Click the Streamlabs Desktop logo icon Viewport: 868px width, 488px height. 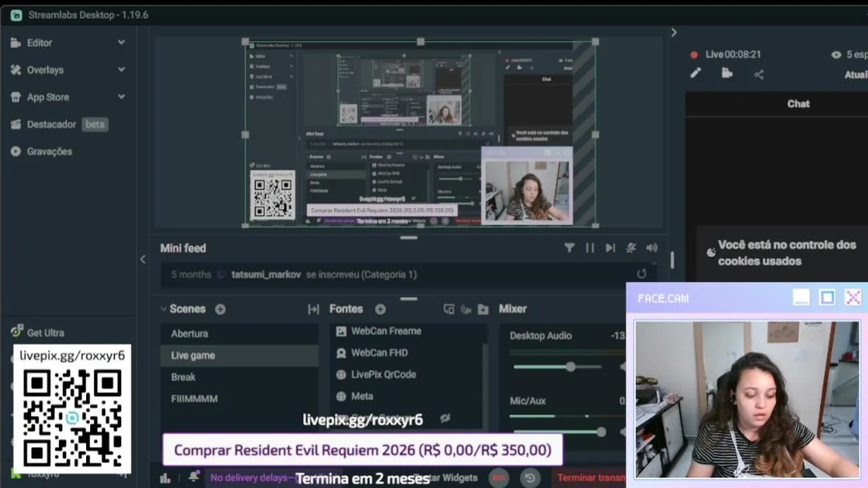point(16,15)
